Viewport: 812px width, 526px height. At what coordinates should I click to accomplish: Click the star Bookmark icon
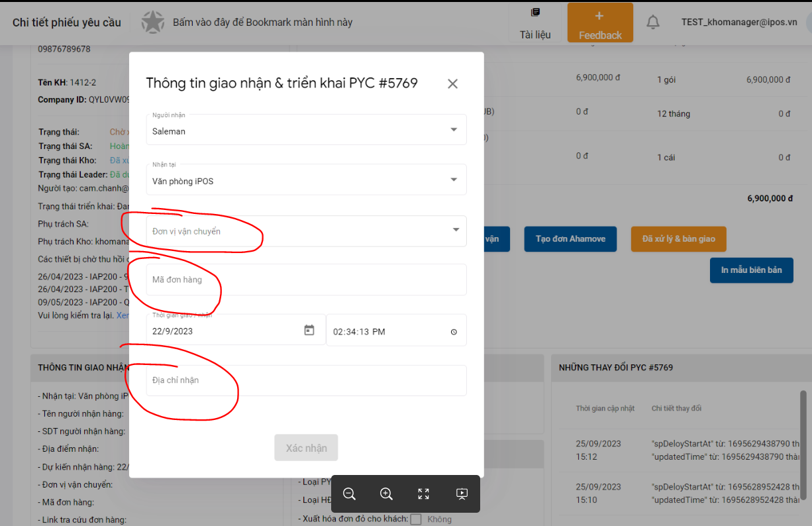click(152, 22)
